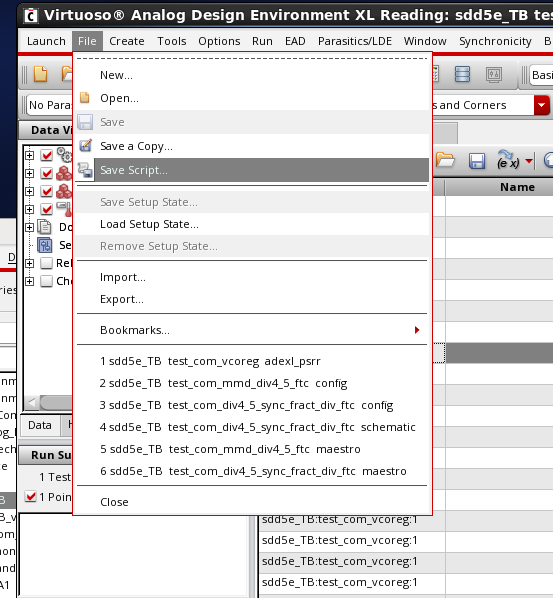Open recent file 3 sync_fract_div_ftc config
The image size is (553, 598).
(252, 405)
